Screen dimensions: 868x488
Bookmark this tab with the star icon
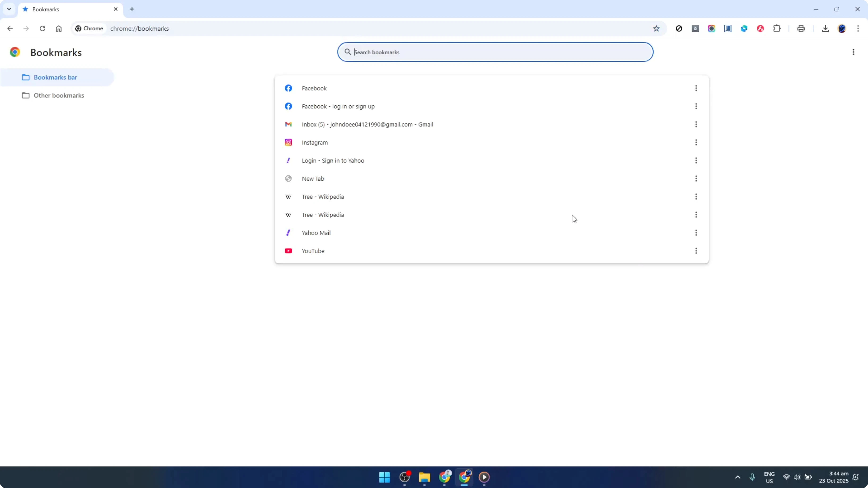[x=656, y=29]
